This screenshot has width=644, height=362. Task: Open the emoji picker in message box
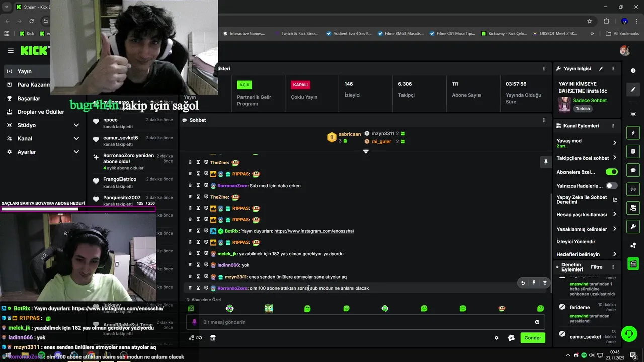tap(537, 322)
